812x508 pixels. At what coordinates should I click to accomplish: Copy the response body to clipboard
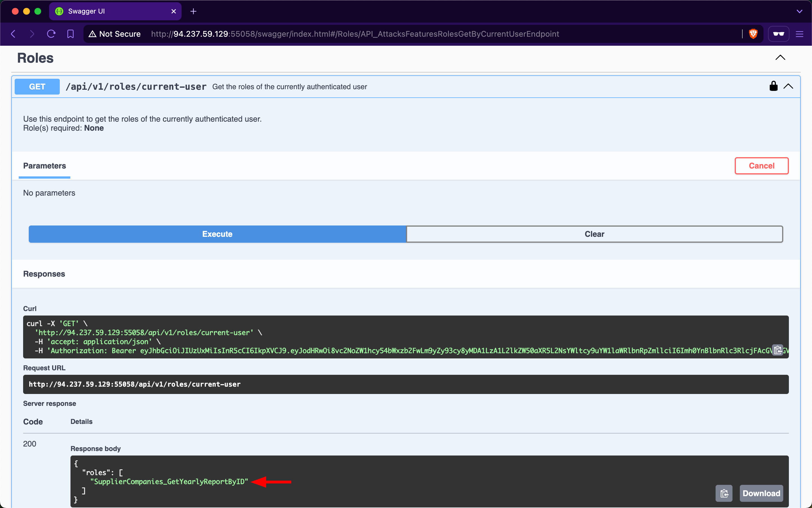tap(724, 493)
